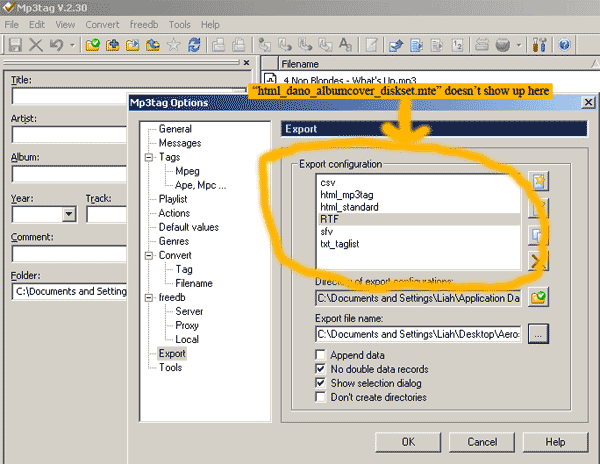Screen dimensions: 600x464
Task: Select html_standard export configuration
Action: (x=419, y=207)
